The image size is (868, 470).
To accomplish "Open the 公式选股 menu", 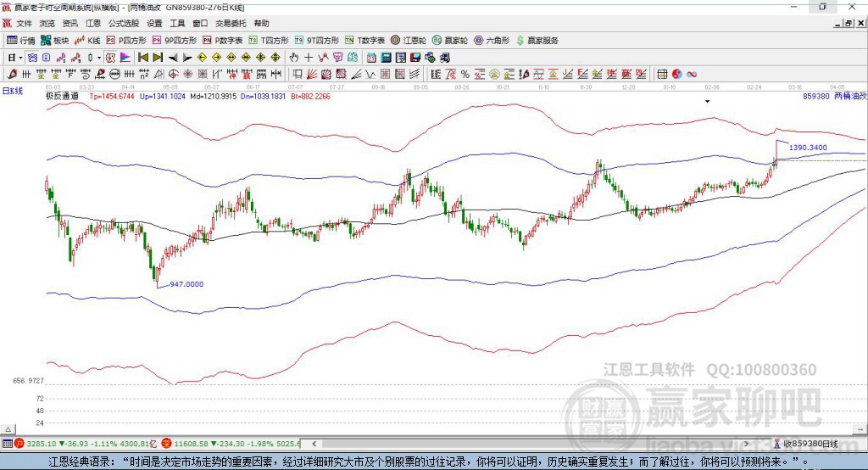I will (124, 23).
